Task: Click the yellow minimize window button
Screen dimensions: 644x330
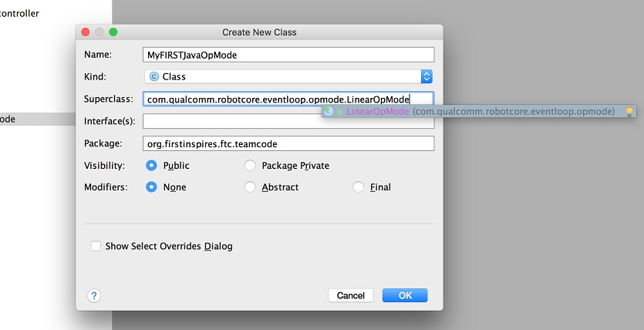Action: [x=99, y=32]
